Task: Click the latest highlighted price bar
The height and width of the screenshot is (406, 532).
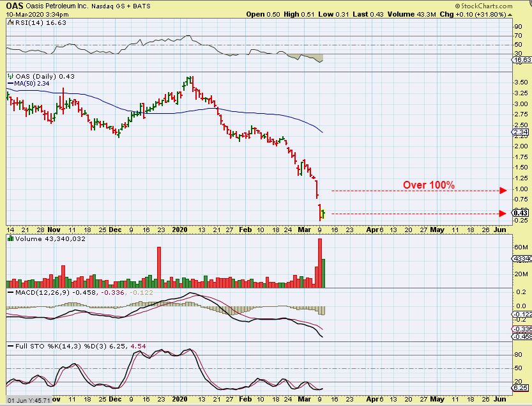Action: tap(323, 214)
